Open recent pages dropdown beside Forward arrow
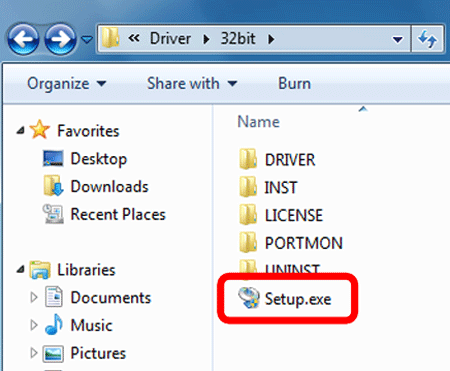The height and width of the screenshot is (371, 450). coord(87,40)
